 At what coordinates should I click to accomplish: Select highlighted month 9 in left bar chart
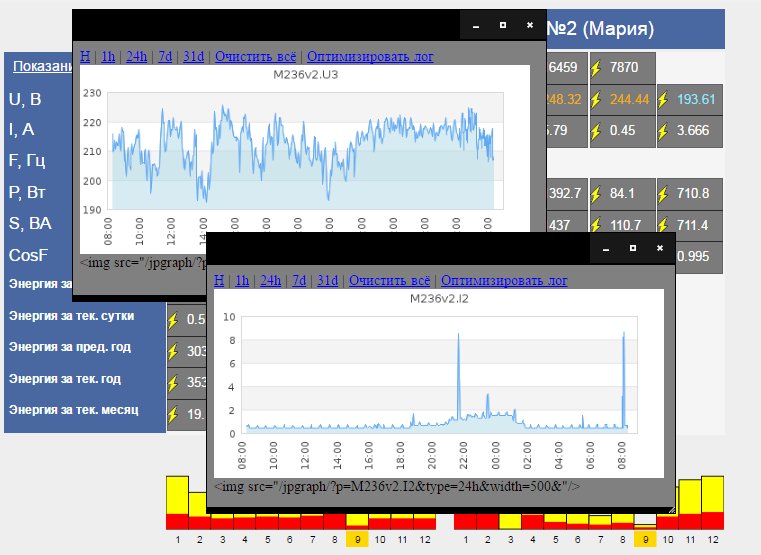[357, 540]
